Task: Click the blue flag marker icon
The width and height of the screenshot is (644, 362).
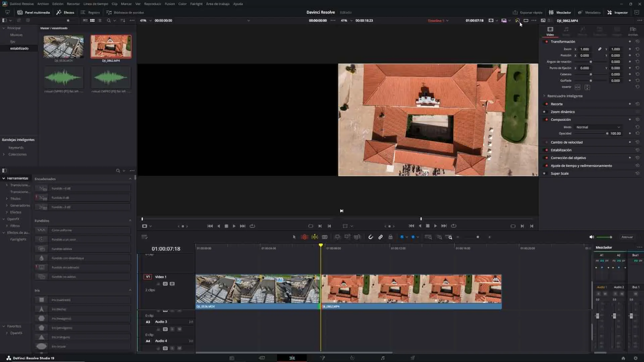Action: click(x=402, y=237)
